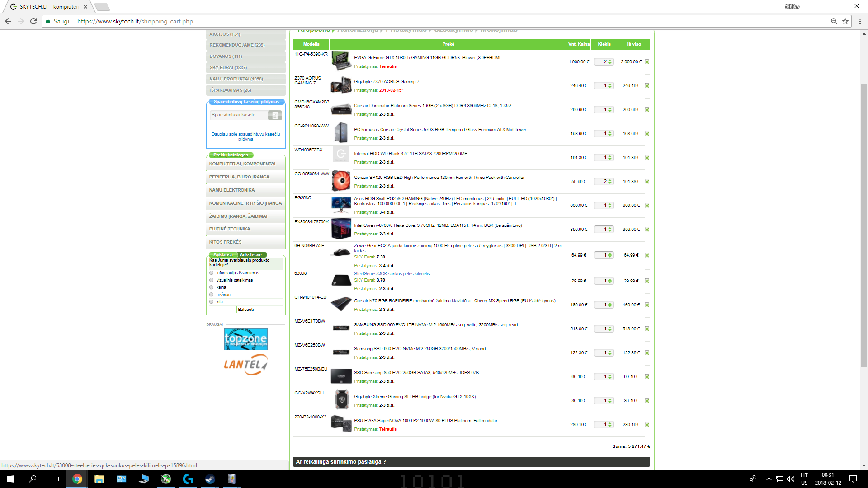868x488 pixels.
Task: Open 'Daugiau apie spausdintuvų kasečių pildymą' link
Action: (x=246, y=136)
